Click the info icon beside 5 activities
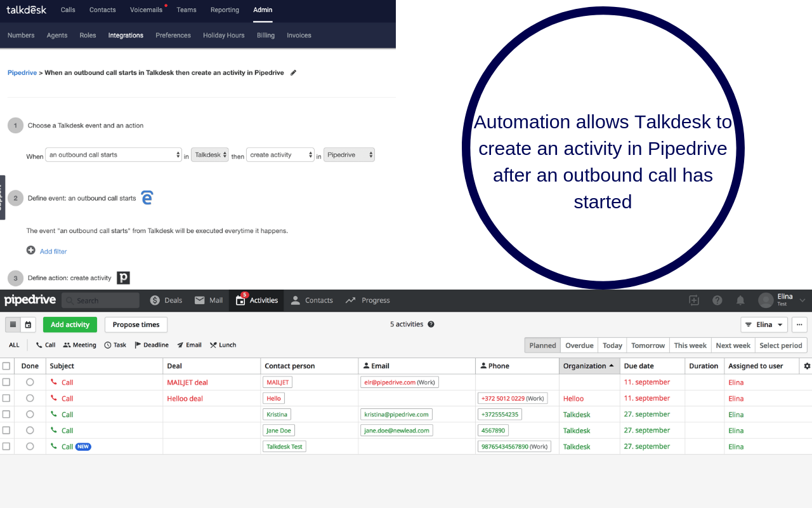This screenshot has height=508, width=812. click(431, 324)
